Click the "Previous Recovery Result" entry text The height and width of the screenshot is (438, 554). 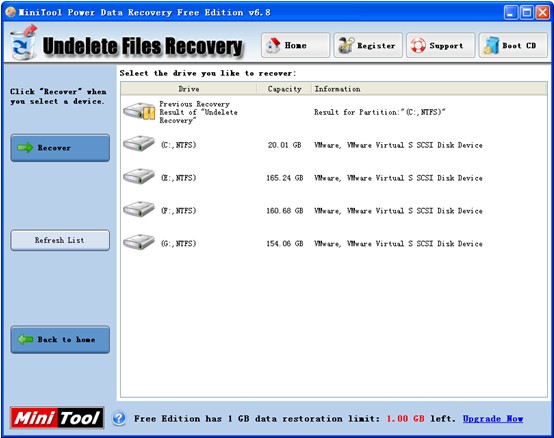click(198, 112)
